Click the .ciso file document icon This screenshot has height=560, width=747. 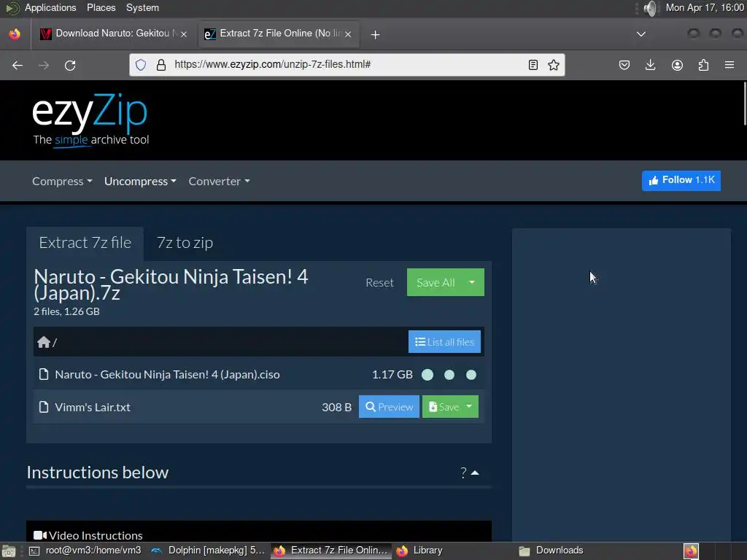coord(44,374)
